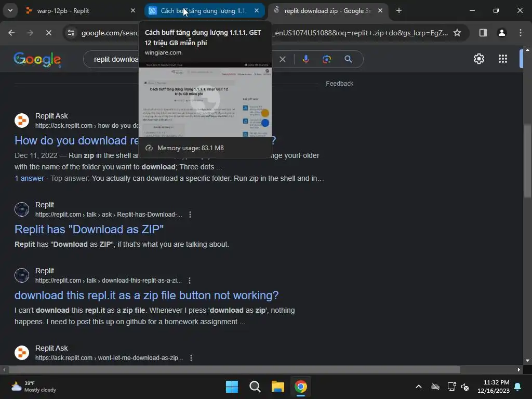Image resolution: width=532 pixels, height=399 pixels.
Task: Open Windows taskbar search
Action: [255, 387]
